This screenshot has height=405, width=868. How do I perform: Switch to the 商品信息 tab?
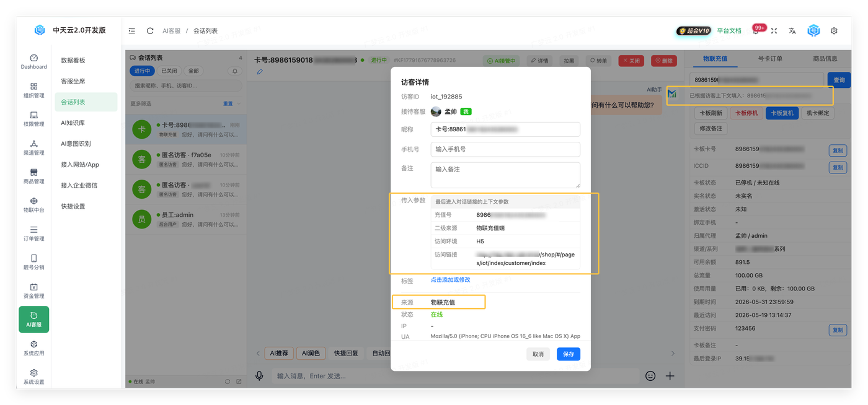(825, 58)
